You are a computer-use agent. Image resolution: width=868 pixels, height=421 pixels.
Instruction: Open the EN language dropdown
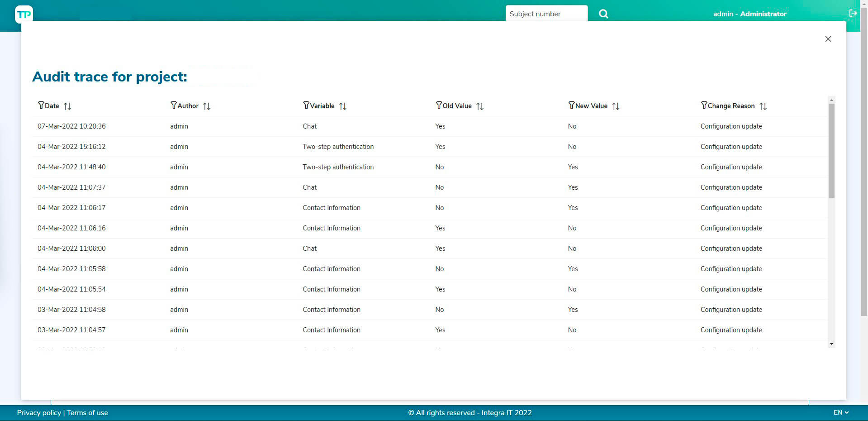tap(841, 412)
